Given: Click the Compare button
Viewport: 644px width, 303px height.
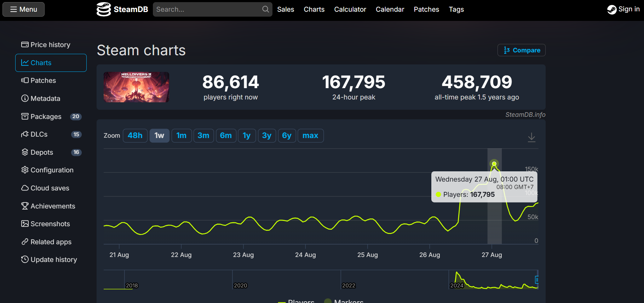Looking at the screenshot, I should [521, 50].
